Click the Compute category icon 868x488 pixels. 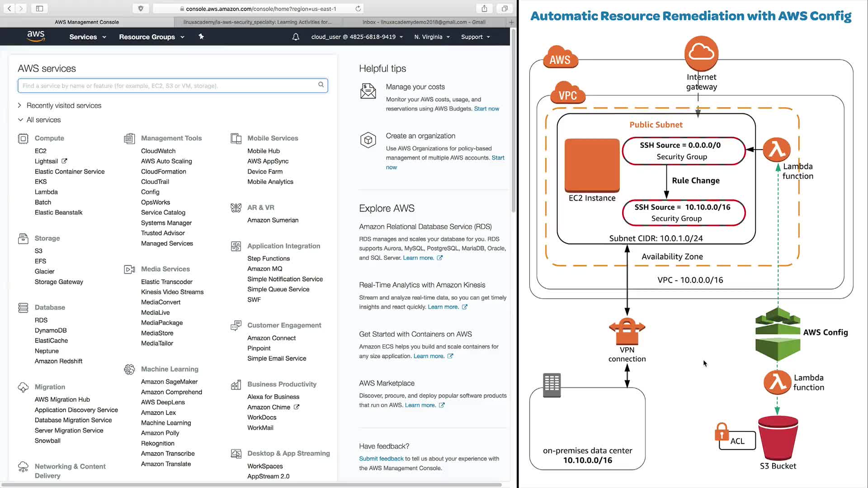pyautogui.click(x=23, y=138)
